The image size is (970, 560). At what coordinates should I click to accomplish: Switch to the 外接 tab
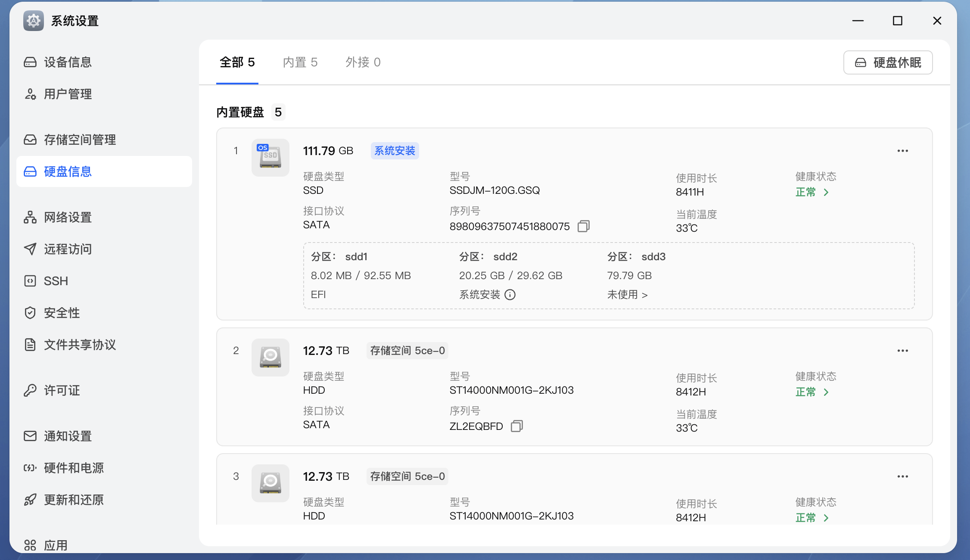tap(363, 62)
